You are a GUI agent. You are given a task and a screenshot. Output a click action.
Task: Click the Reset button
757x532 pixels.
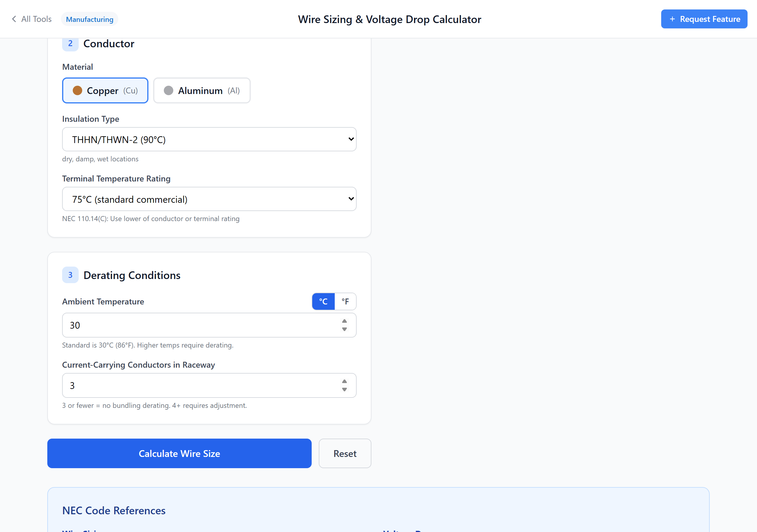[344, 453]
